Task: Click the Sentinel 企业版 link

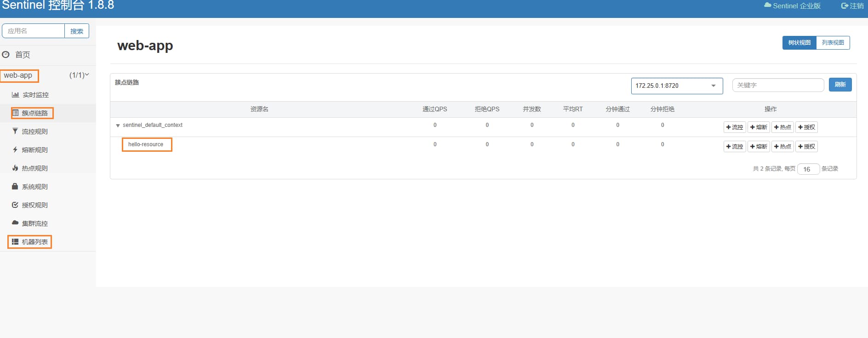Action: [796, 6]
